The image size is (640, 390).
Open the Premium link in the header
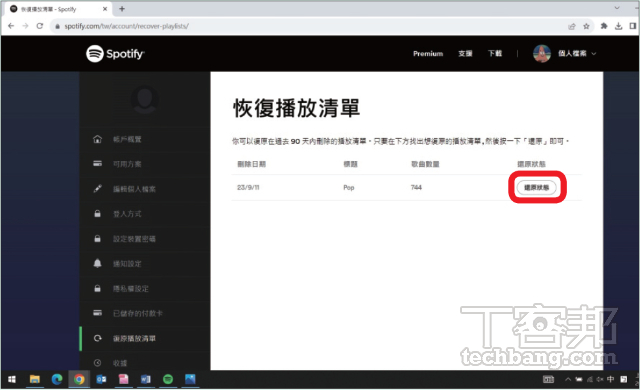(428, 53)
